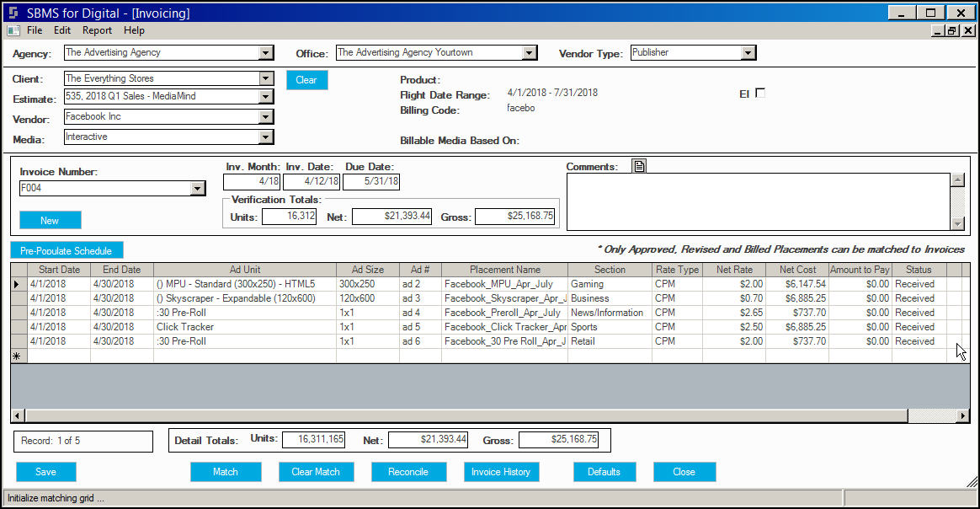980x509 pixels.
Task: Click the grid's right scroll arrow
Action: coord(963,415)
